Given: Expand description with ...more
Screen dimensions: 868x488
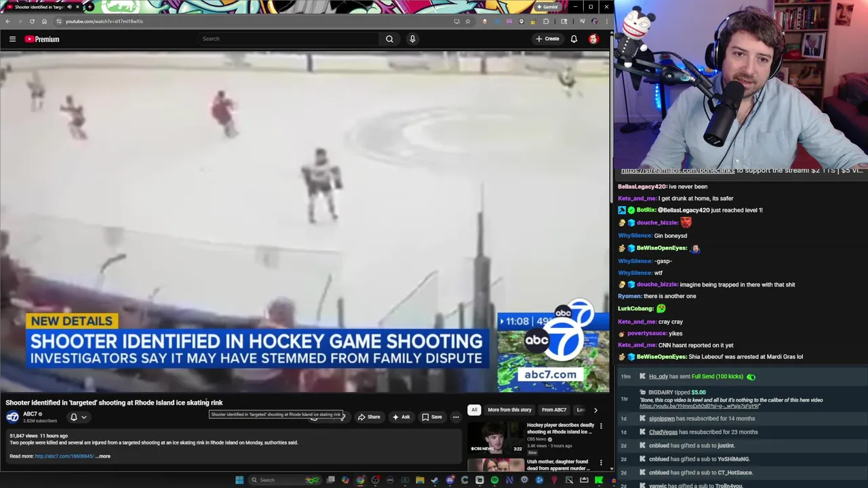Looking at the screenshot, I should (102, 456).
